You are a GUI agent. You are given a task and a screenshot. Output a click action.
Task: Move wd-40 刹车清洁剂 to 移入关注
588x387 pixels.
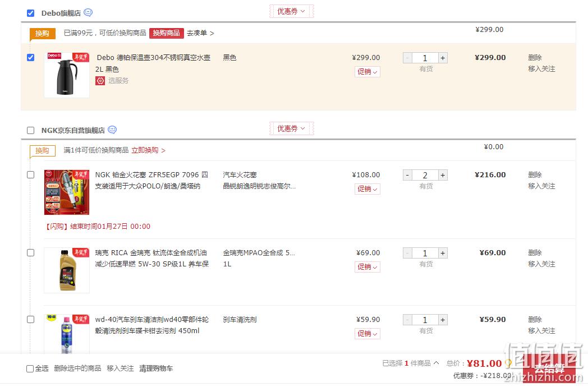point(541,331)
